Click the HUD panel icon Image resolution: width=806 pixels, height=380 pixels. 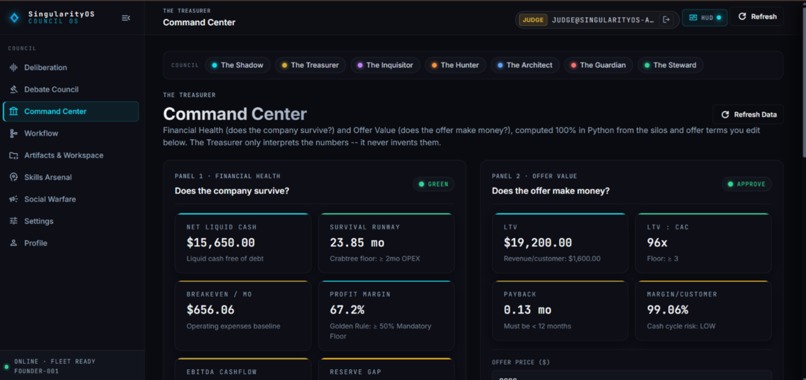click(693, 17)
